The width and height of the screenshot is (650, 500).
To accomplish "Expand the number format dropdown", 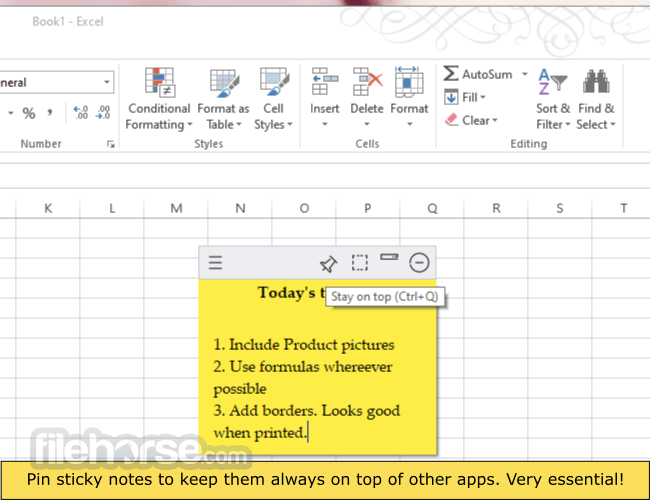I will click(x=107, y=82).
